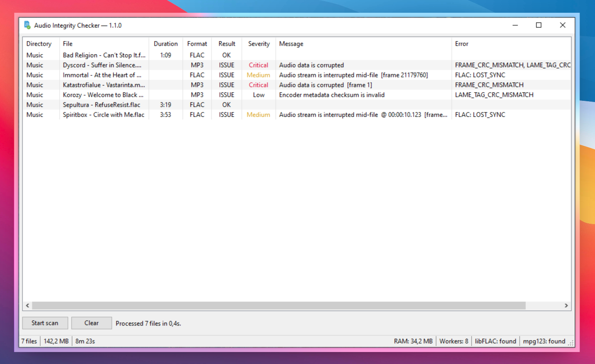Click the window resize grip in corner

571,343
